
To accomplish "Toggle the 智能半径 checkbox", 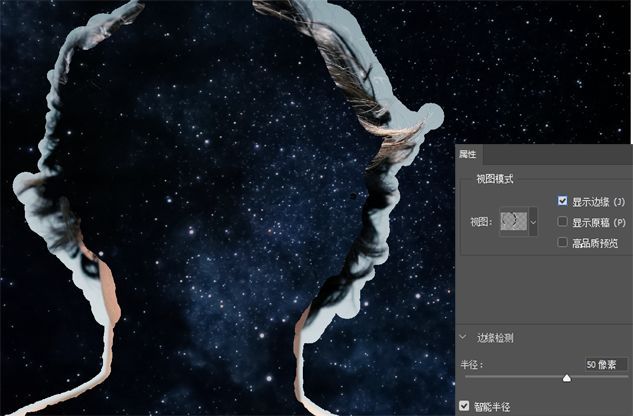I will point(464,405).
